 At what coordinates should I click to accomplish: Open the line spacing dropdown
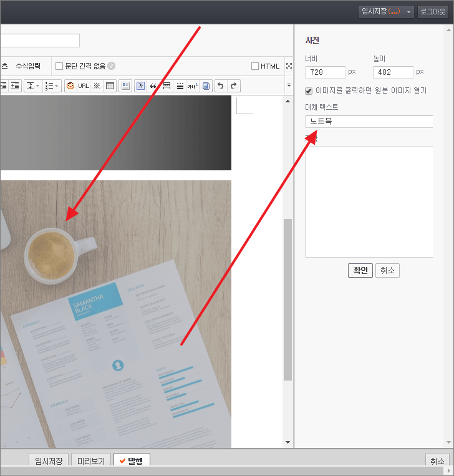click(x=33, y=86)
